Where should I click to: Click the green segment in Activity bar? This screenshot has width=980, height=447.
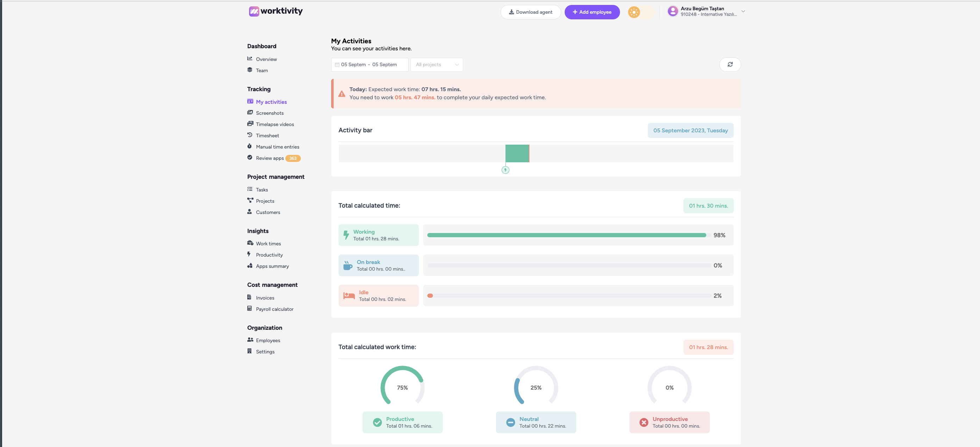[x=517, y=153]
